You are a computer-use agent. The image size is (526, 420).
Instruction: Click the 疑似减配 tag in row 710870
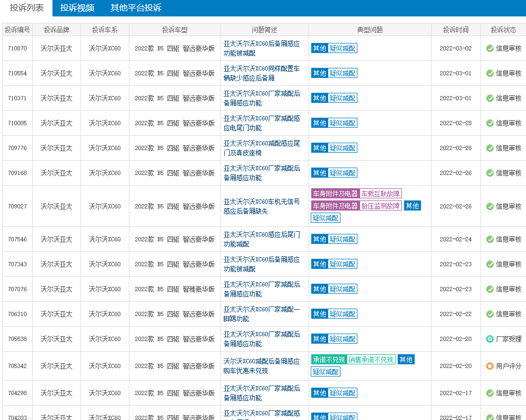[342, 48]
